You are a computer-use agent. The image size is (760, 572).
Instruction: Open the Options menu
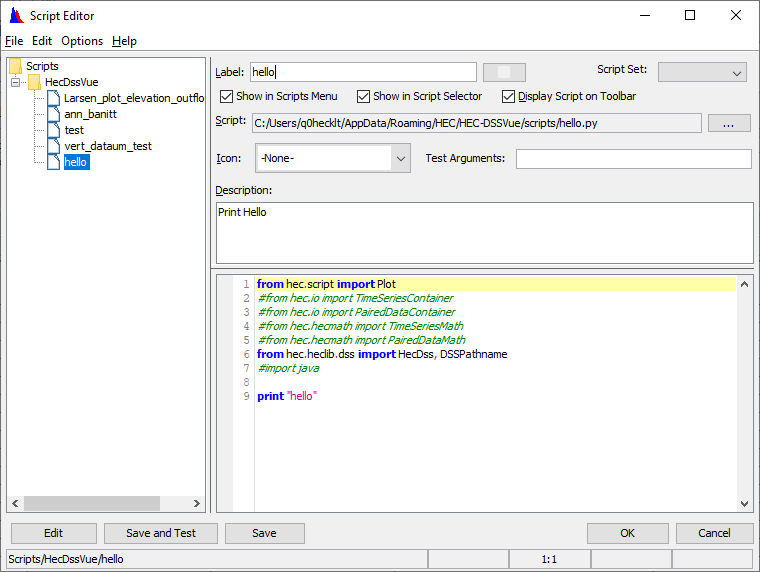coord(82,41)
